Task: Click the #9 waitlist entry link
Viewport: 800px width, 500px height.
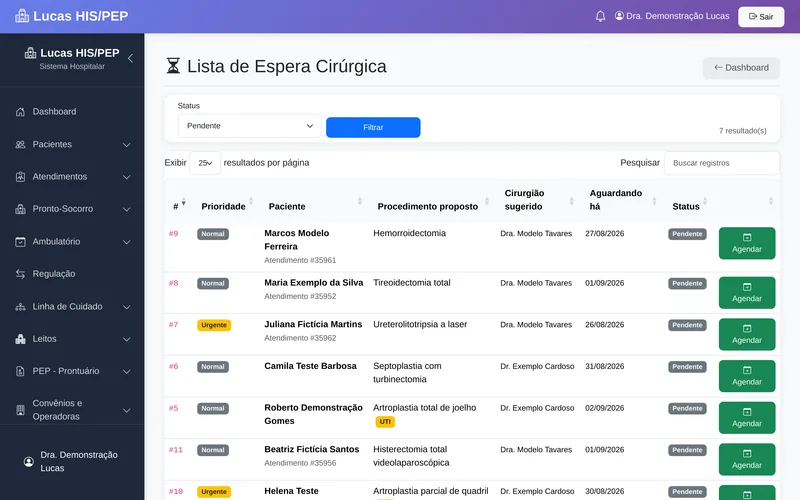Action: click(173, 234)
